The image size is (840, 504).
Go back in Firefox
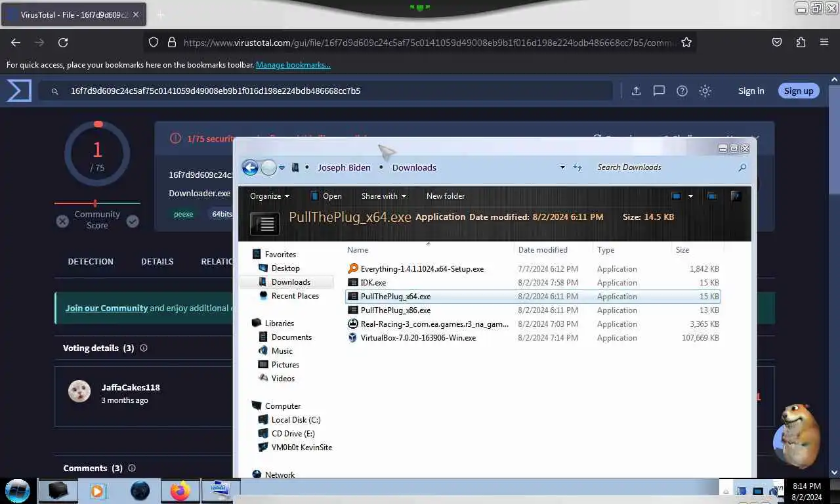click(x=16, y=42)
